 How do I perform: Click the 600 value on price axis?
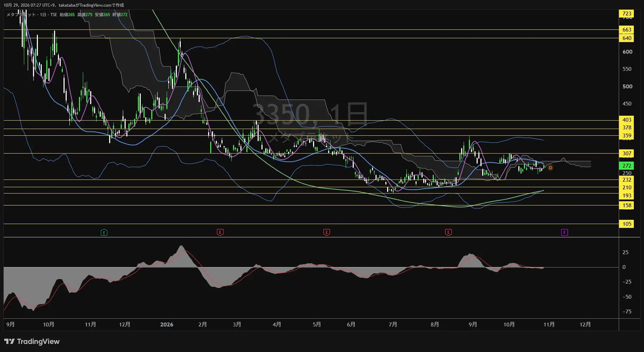(x=627, y=52)
